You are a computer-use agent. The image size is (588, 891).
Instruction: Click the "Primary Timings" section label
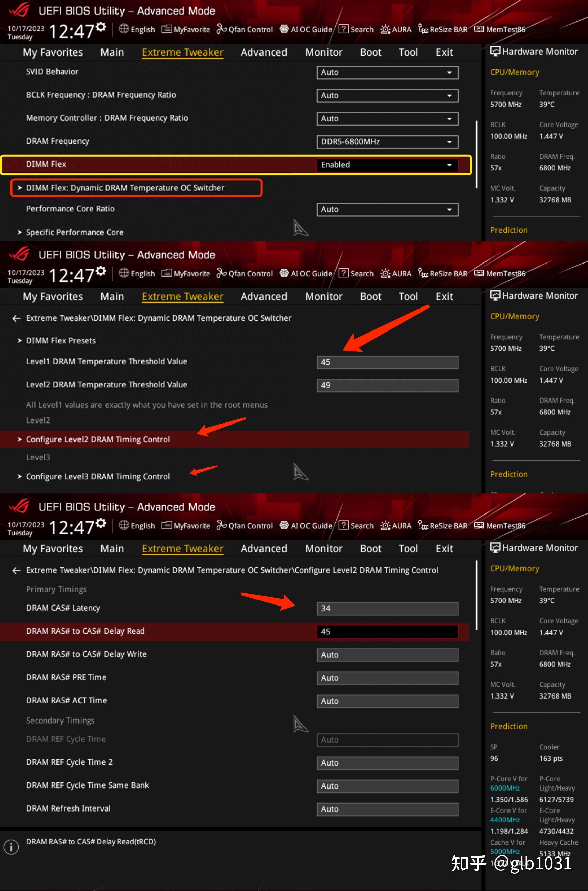(x=56, y=589)
